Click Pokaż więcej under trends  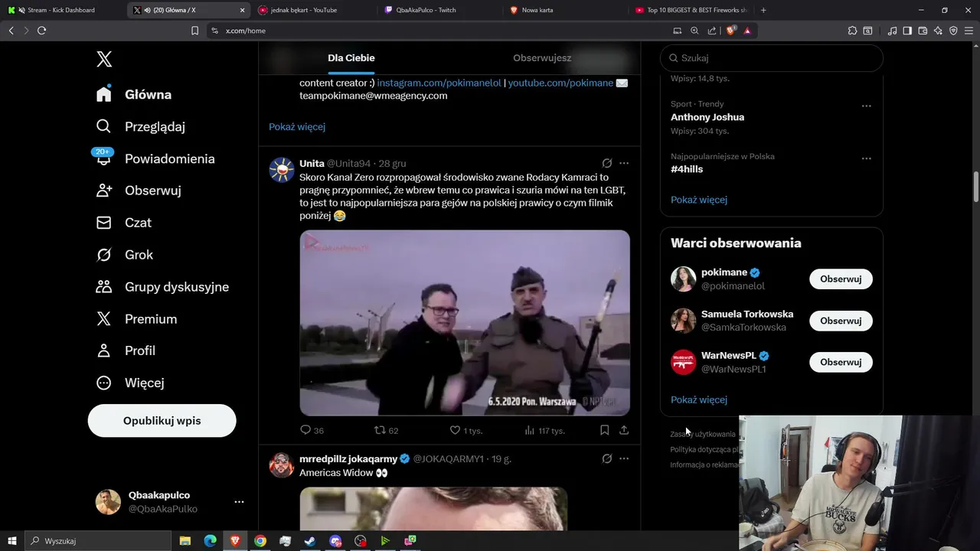pyautogui.click(x=699, y=200)
